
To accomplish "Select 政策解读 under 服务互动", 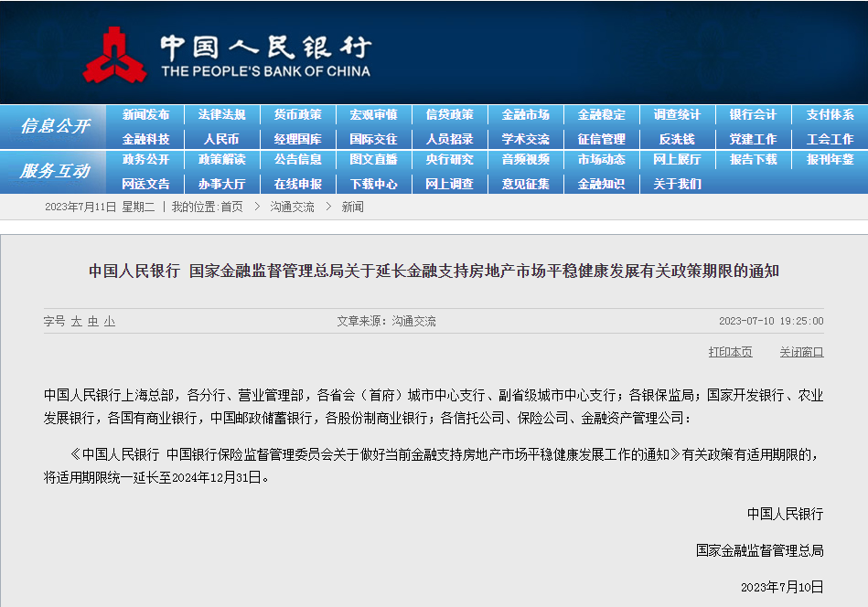I will click(221, 159).
